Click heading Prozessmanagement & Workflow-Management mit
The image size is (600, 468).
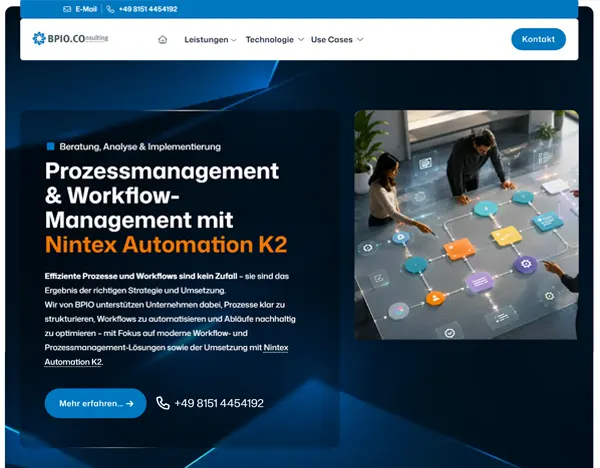tap(162, 195)
